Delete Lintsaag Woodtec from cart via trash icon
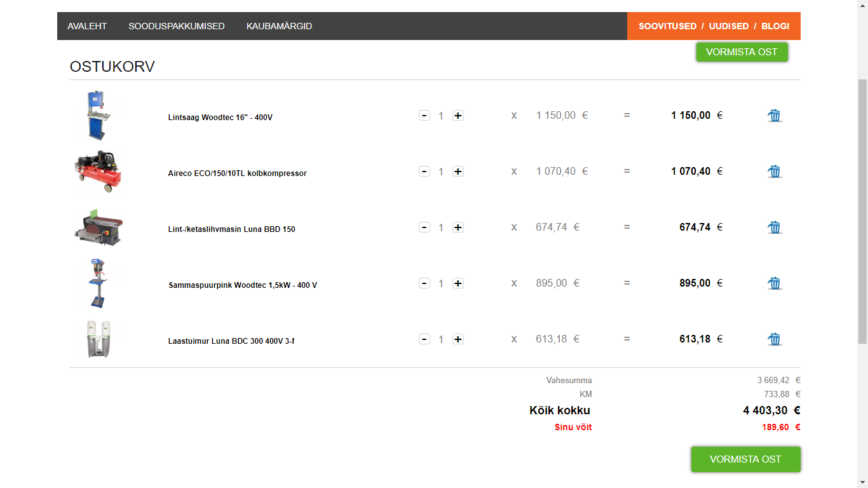Image resolution: width=868 pixels, height=488 pixels. click(x=774, y=116)
